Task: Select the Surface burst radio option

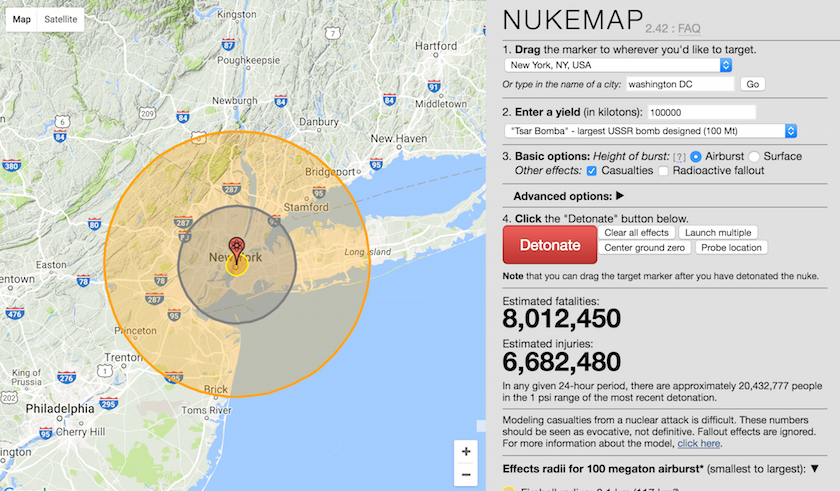Action: (755, 157)
